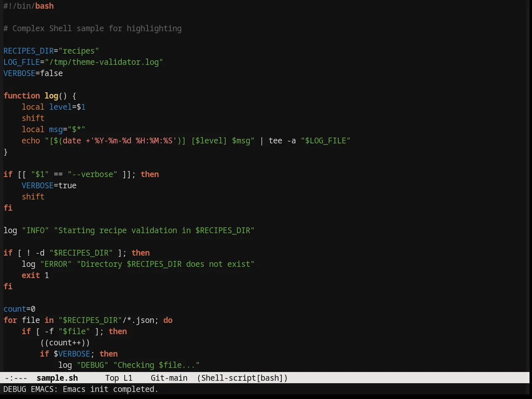The height and width of the screenshot is (399, 532).
Task: Click "Directory $RECIPES_DIR does not exist" string
Action: click(x=165, y=264)
